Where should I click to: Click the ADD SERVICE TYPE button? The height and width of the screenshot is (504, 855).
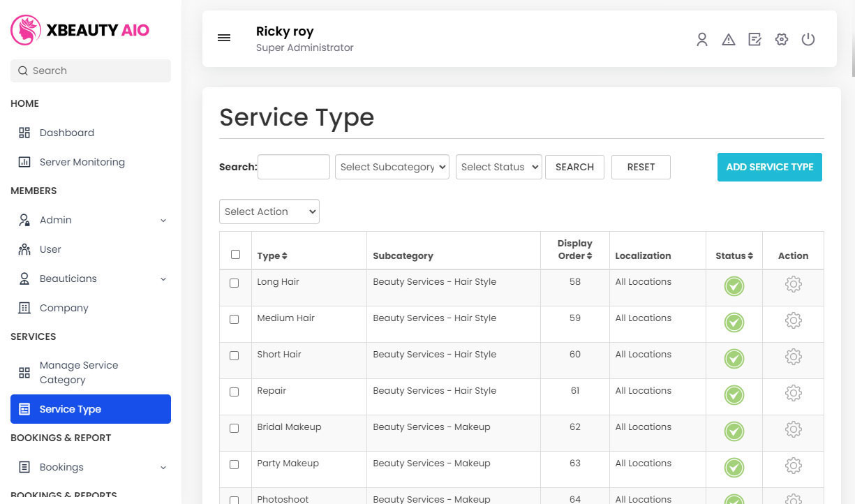pyautogui.click(x=769, y=167)
